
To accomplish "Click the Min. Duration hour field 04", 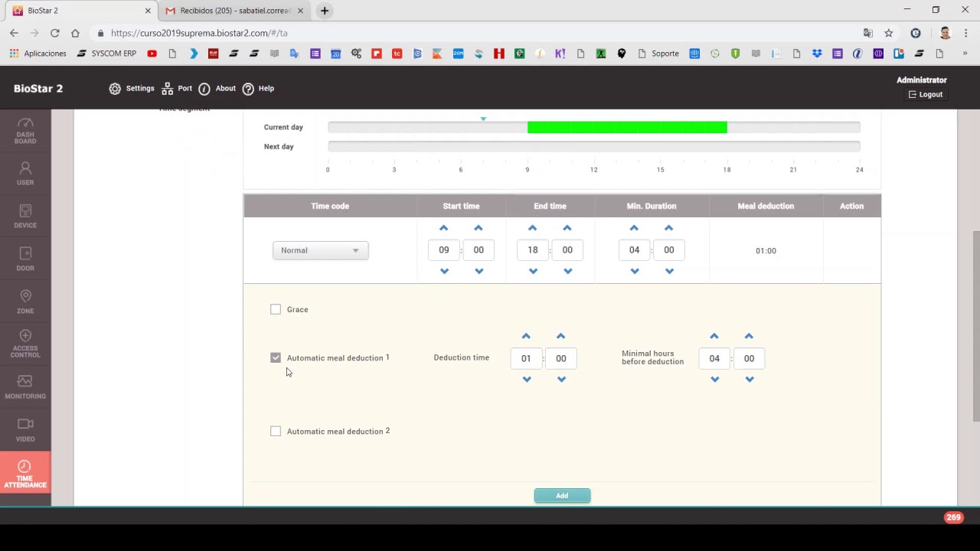I will [x=634, y=249].
